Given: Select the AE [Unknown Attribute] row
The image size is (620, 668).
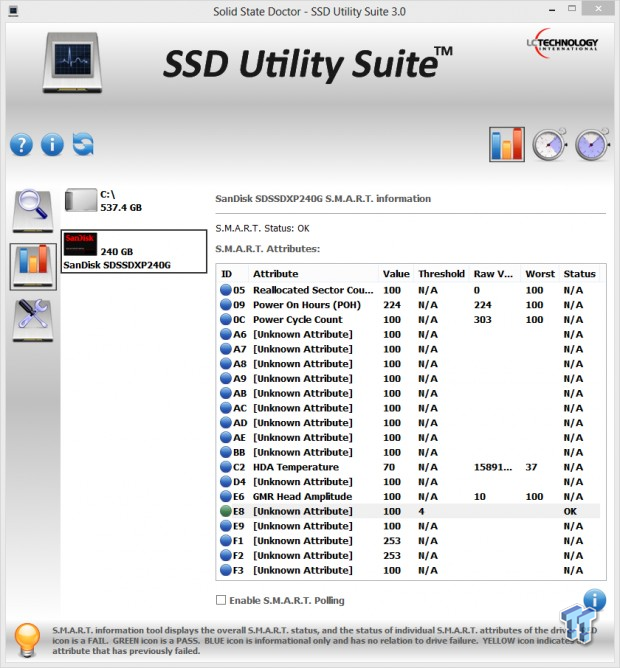Looking at the screenshot, I should (409, 438).
